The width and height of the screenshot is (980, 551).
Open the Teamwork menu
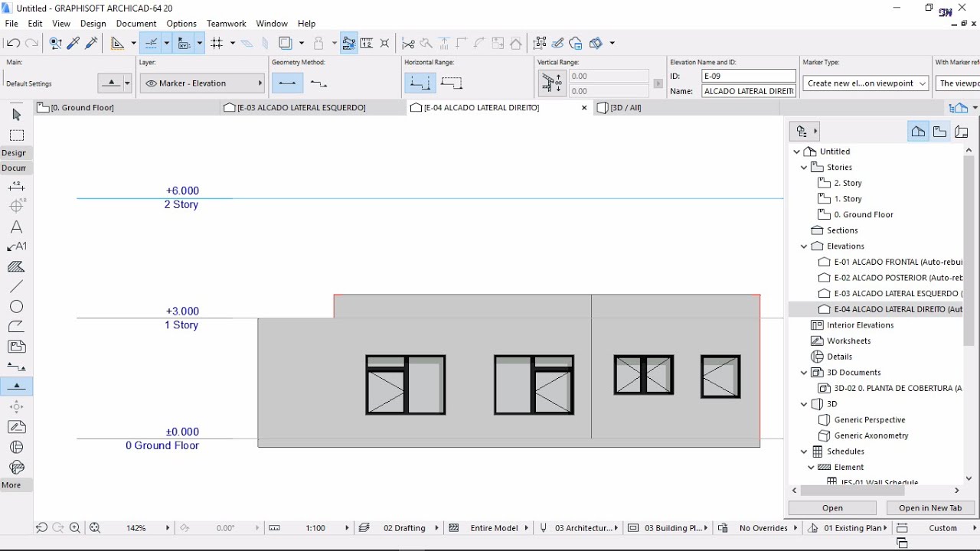point(227,24)
